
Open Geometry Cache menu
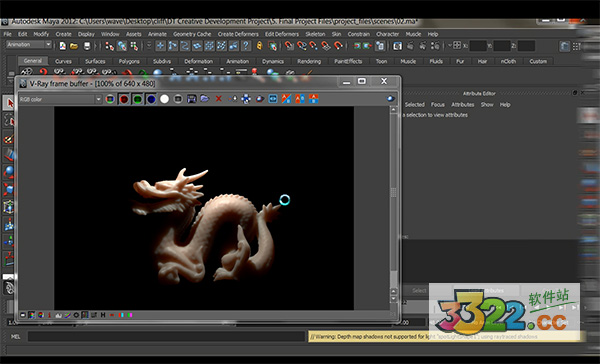(192, 34)
